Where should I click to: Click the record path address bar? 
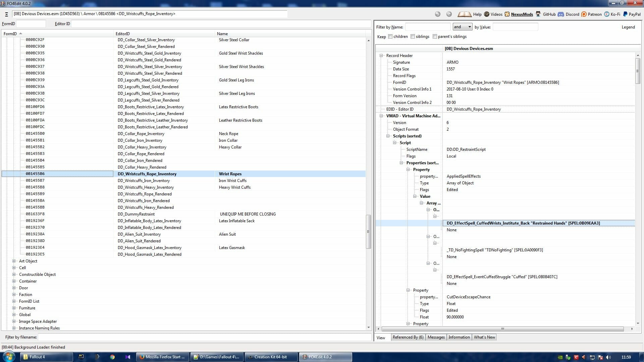tap(150, 14)
